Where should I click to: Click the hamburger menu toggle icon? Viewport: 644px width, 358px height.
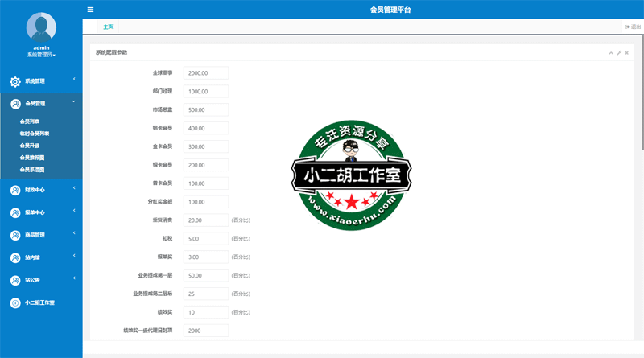(90, 10)
